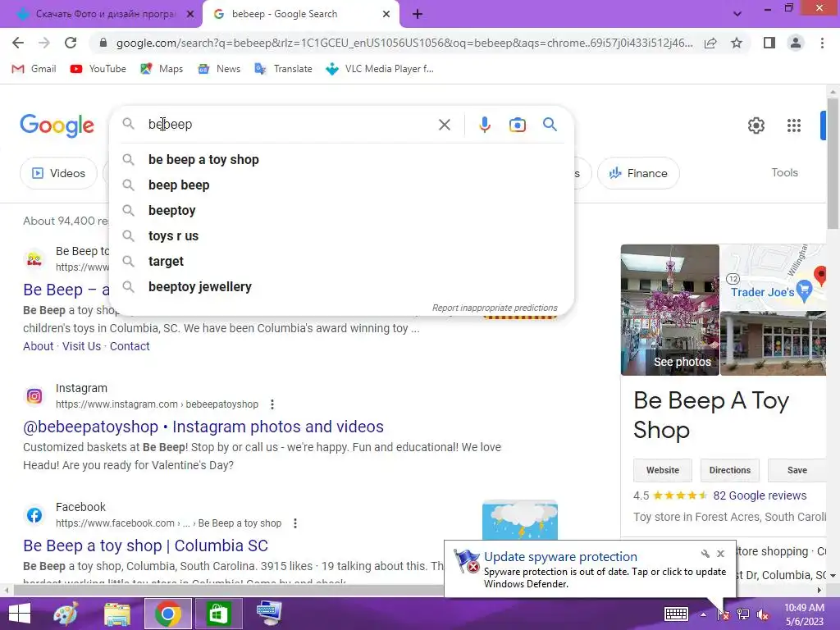Open the Contact sitelink
This screenshot has height=630, width=840.
click(130, 347)
